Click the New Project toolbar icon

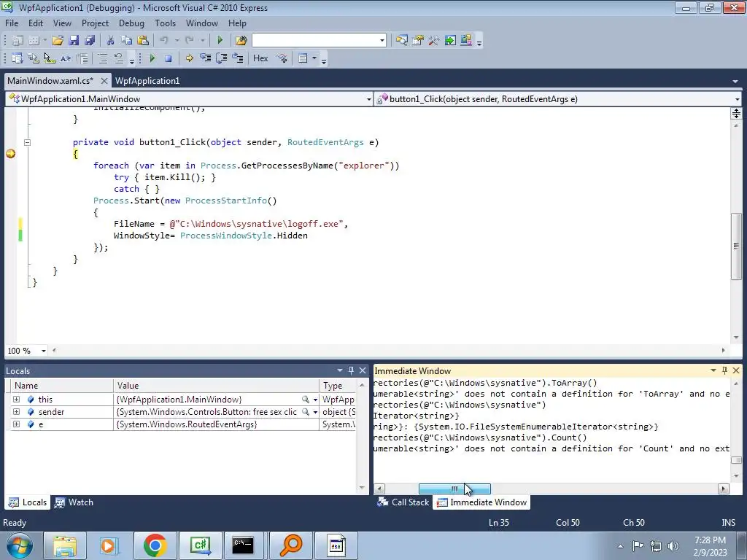click(18, 41)
